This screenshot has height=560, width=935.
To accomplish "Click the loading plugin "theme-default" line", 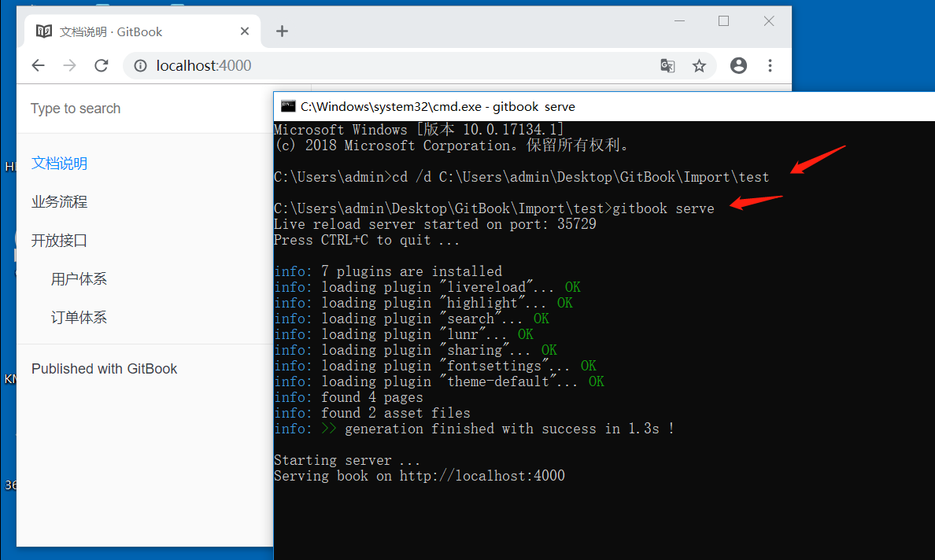I will point(439,381).
